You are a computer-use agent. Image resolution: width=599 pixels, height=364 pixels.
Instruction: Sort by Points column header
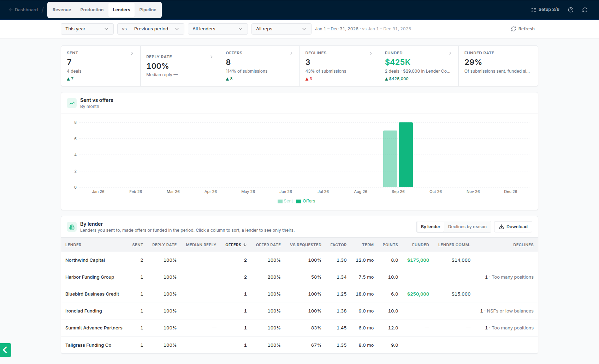390,245
